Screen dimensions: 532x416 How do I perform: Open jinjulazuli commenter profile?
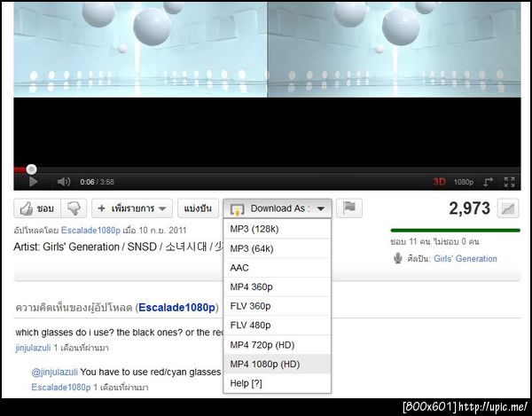pyautogui.click(x=33, y=348)
